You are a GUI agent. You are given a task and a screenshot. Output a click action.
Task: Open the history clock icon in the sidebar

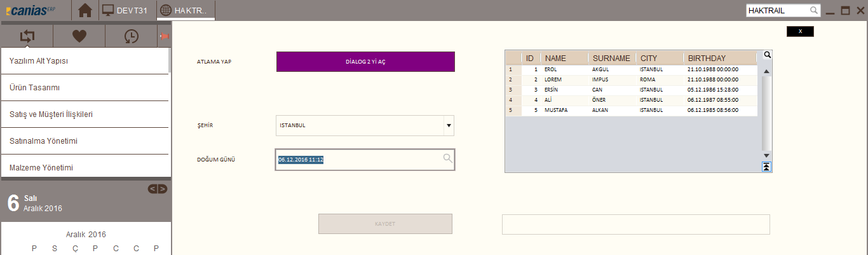coord(131,36)
